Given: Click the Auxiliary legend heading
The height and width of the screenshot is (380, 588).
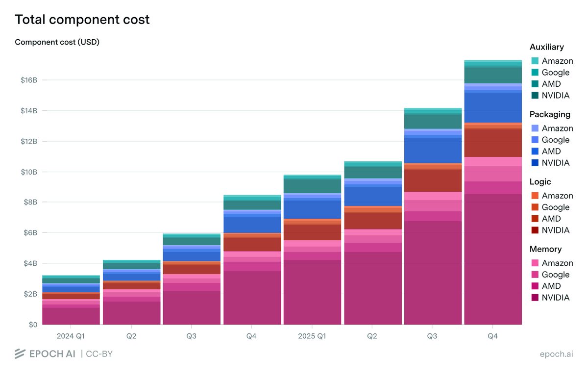Looking at the screenshot, I should [547, 47].
